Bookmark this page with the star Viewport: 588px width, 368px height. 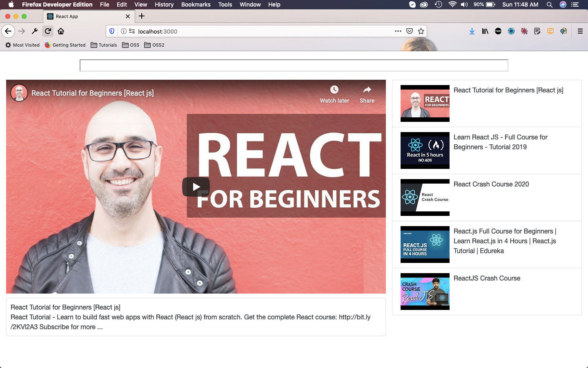pos(421,31)
